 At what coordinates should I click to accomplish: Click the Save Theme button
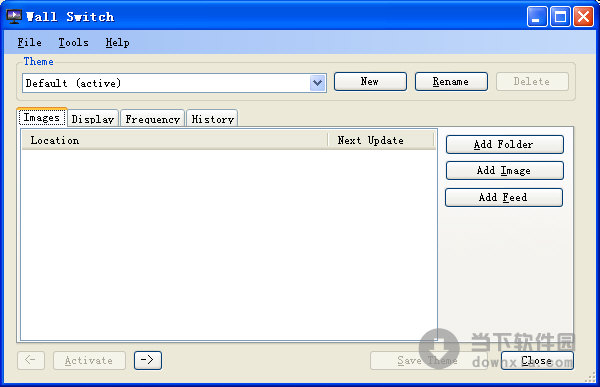(429, 360)
